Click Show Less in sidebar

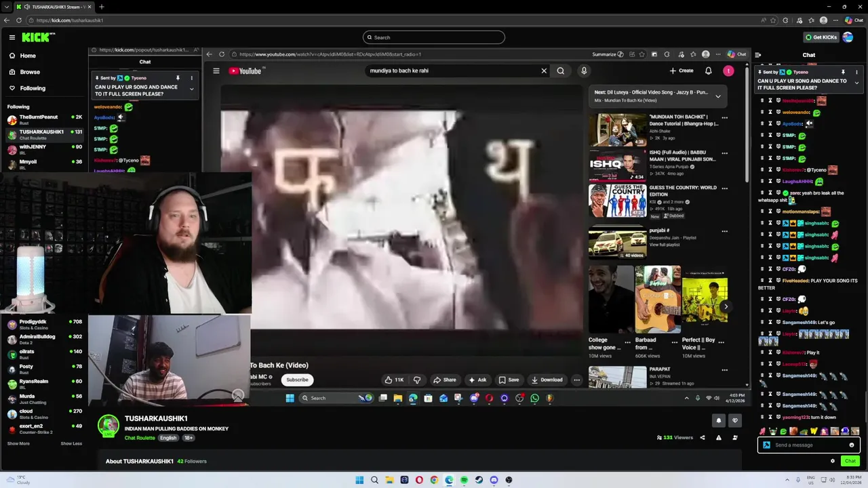[x=71, y=443]
